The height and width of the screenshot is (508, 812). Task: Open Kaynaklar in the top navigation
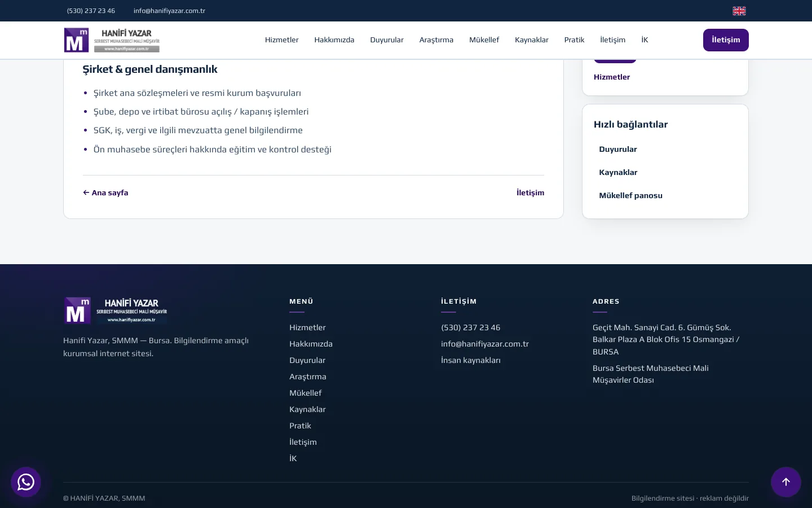point(532,40)
